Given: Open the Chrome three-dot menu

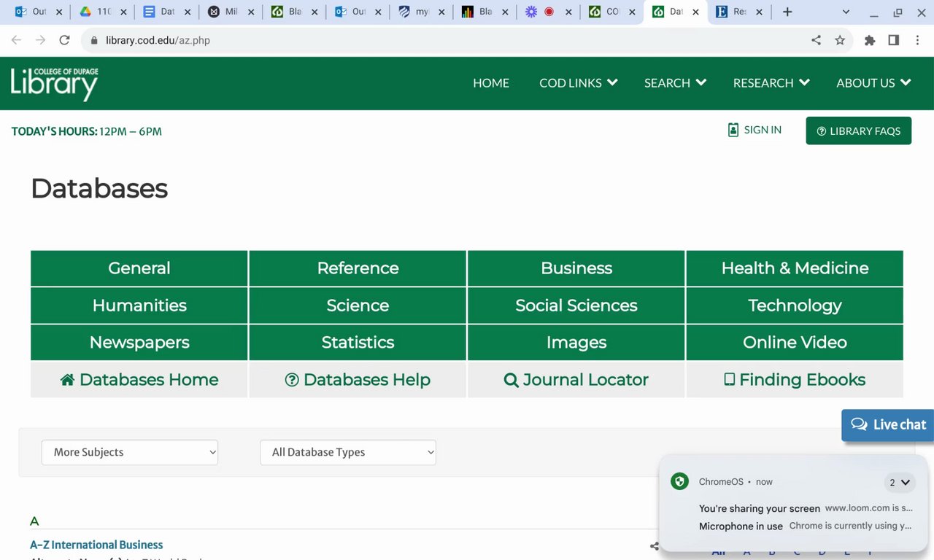Looking at the screenshot, I should (x=917, y=40).
